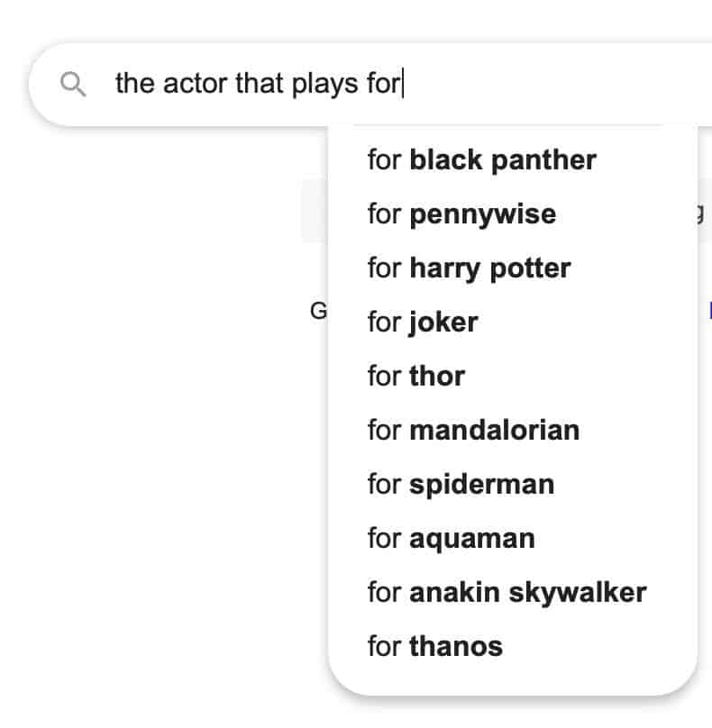Select the "for joker" autocomplete entry
712x728 pixels.
423,323
